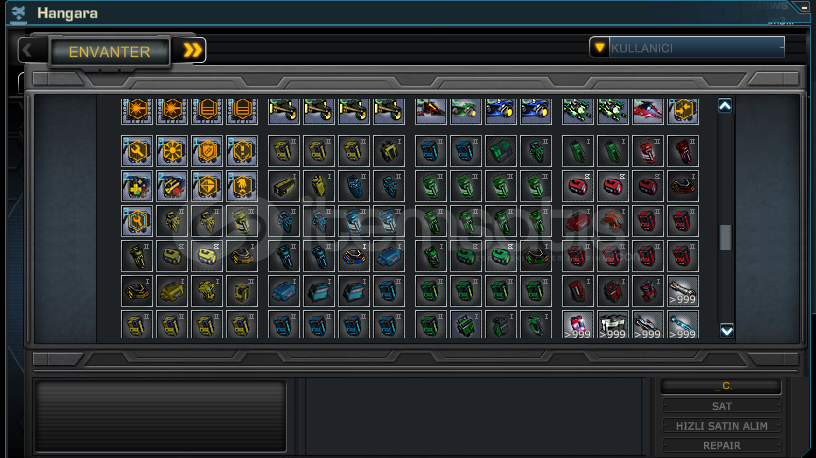Screen dimensions: 816x458
Task: Click the SAT button
Action: tap(721, 406)
